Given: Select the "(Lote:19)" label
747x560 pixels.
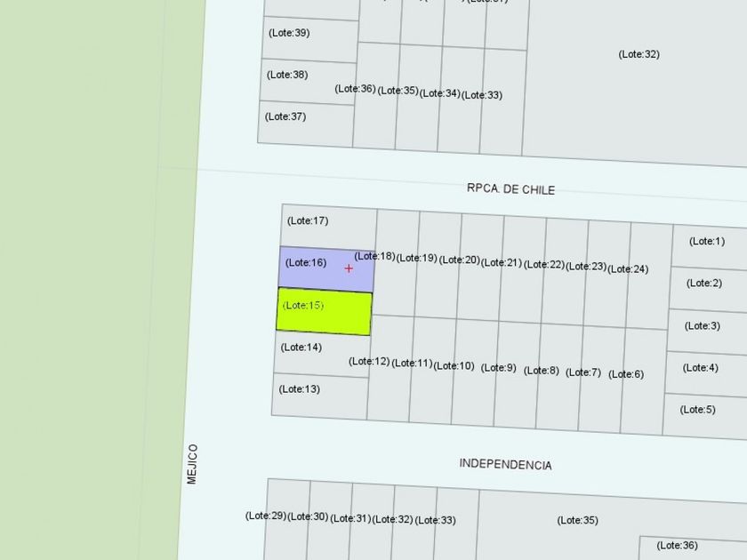Looking at the screenshot, I should point(417,258).
